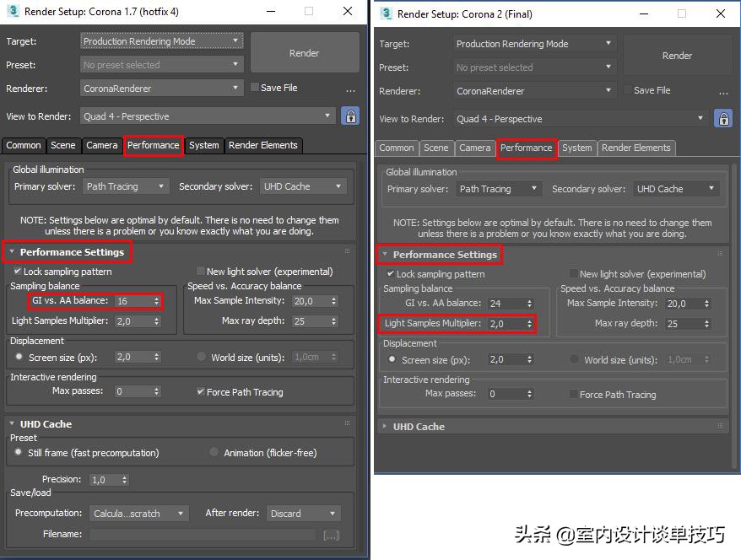741x560 pixels.
Task: Click GI vs. AA balance field showing 24
Action: (506, 303)
